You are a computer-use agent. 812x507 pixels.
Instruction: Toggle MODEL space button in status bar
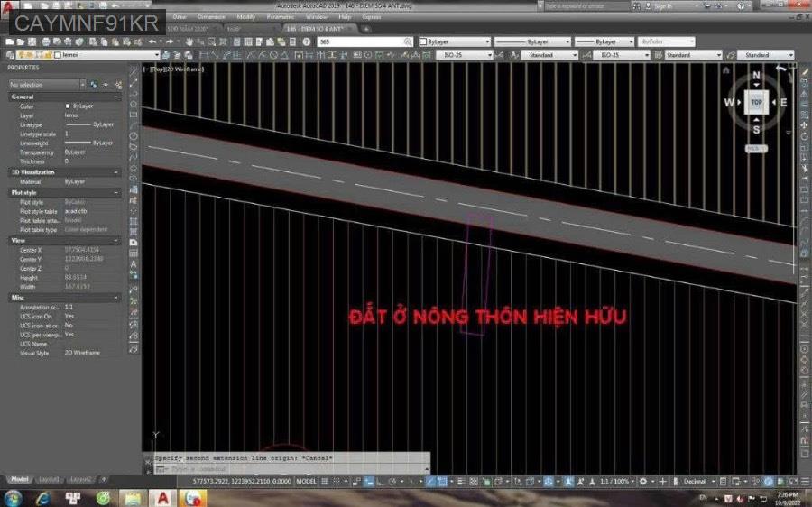pos(307,482)
